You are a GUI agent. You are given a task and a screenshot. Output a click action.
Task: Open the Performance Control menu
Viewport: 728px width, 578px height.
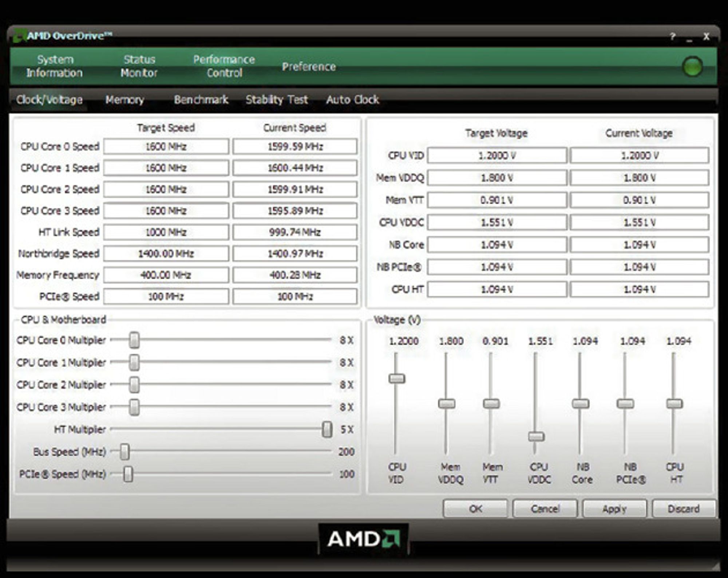tap(224, 66)
